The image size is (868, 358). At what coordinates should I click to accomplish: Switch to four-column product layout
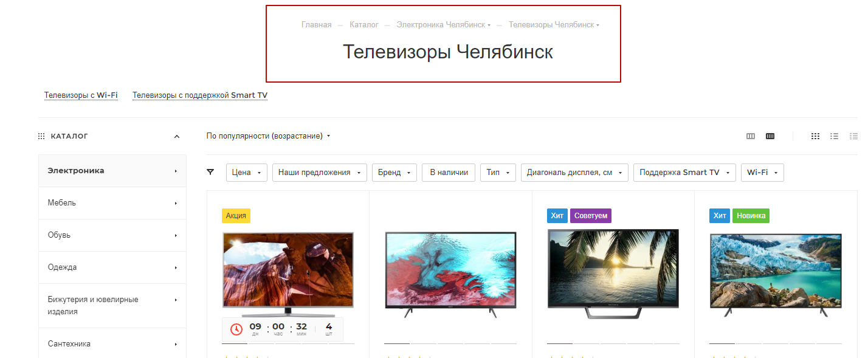(770, 136)
